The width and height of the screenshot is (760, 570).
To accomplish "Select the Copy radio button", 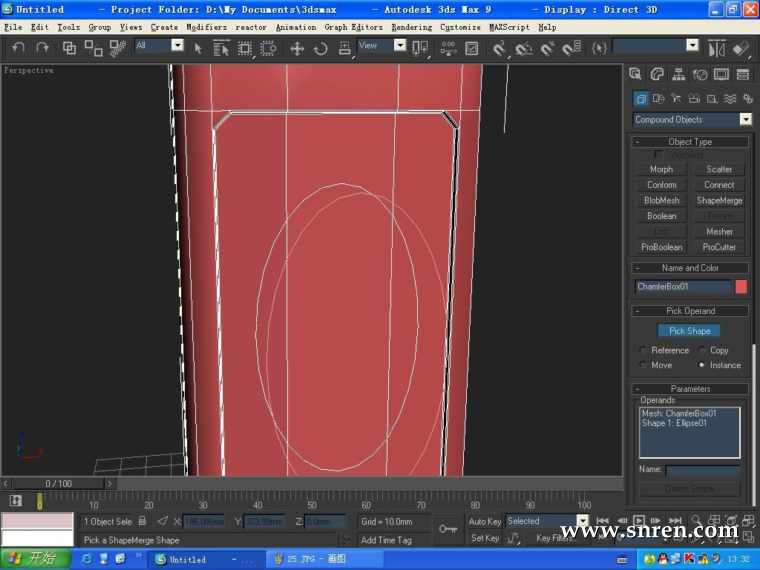I will (702, 351).
